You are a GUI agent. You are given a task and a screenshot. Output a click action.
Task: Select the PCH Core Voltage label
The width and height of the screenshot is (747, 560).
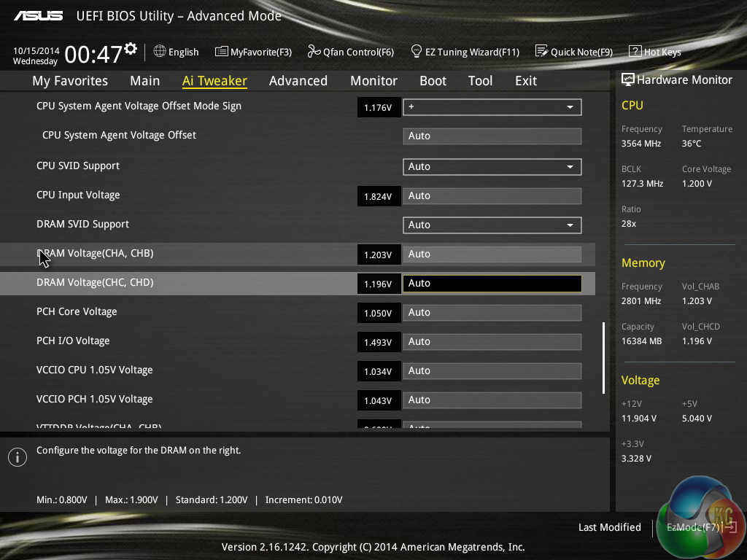coord(77,311)
